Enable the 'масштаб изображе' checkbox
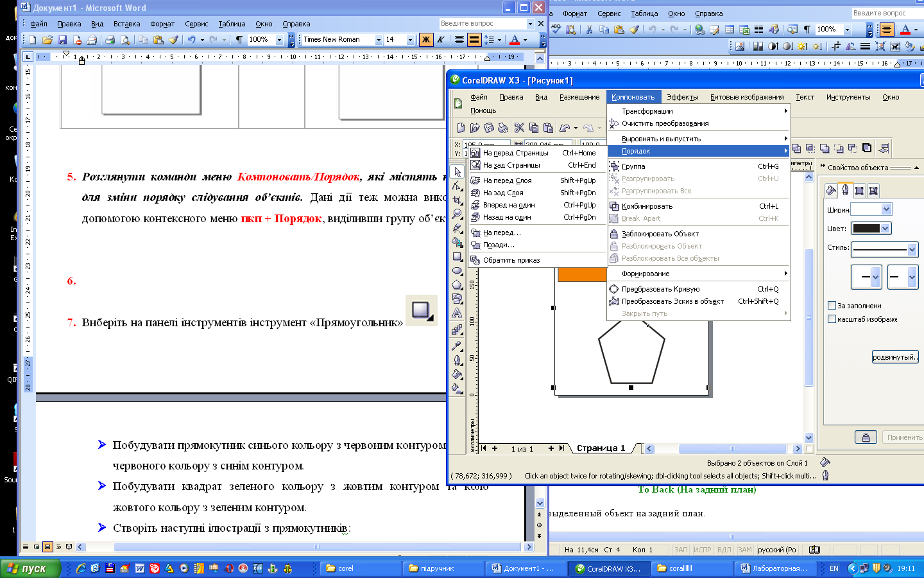Screen dimensions: 924x578 point(832,319)
